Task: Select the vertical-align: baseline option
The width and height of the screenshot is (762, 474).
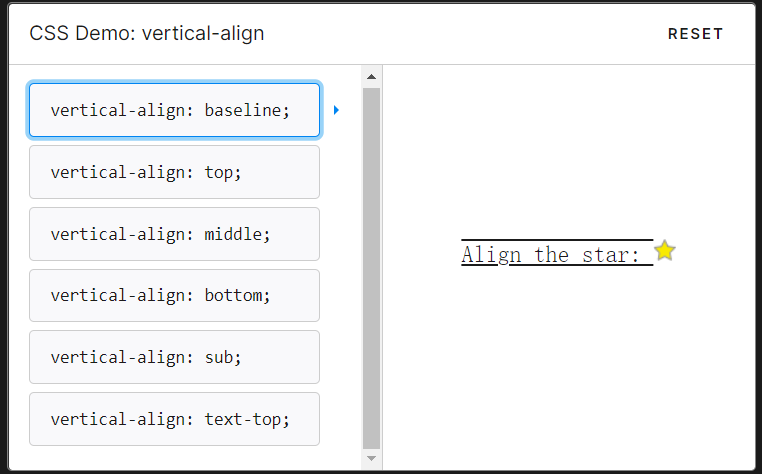Action: (174, 110)
